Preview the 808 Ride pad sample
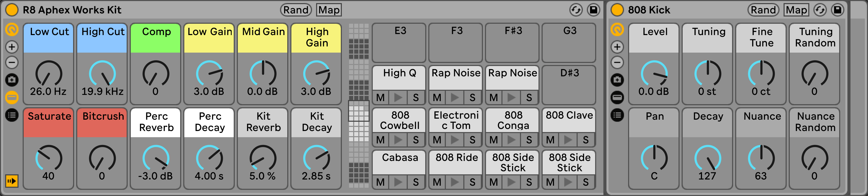The height and width of the screenshot is (196, 868). pos(455,182)
